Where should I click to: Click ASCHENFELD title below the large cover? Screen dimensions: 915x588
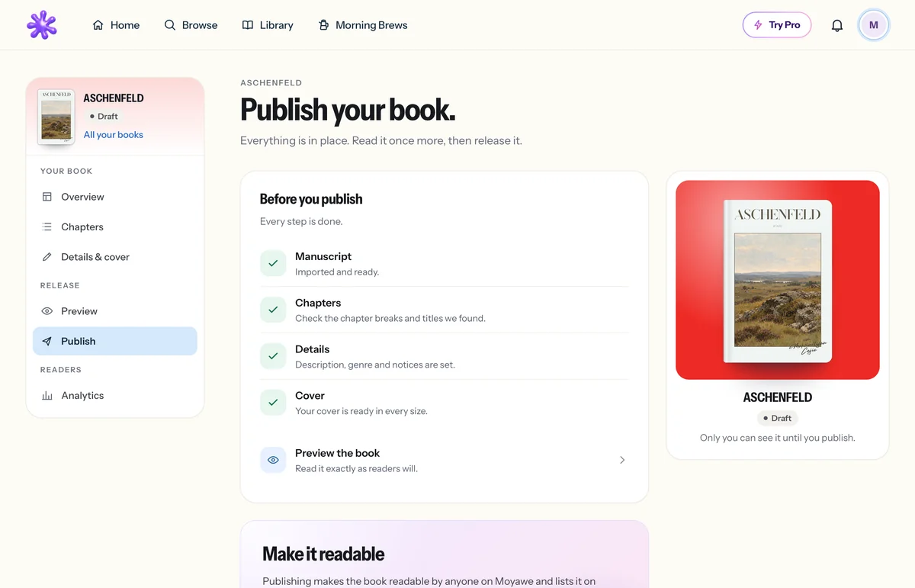coord(778,397)
